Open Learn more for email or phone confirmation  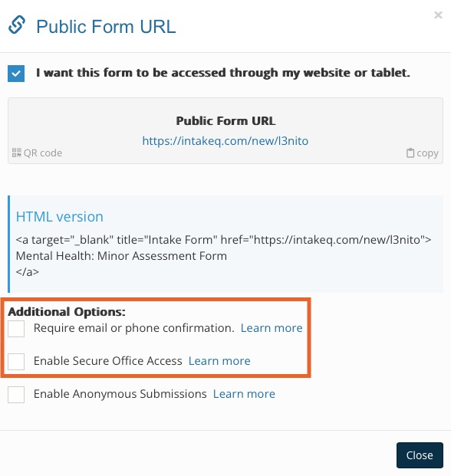pos(272,328)
